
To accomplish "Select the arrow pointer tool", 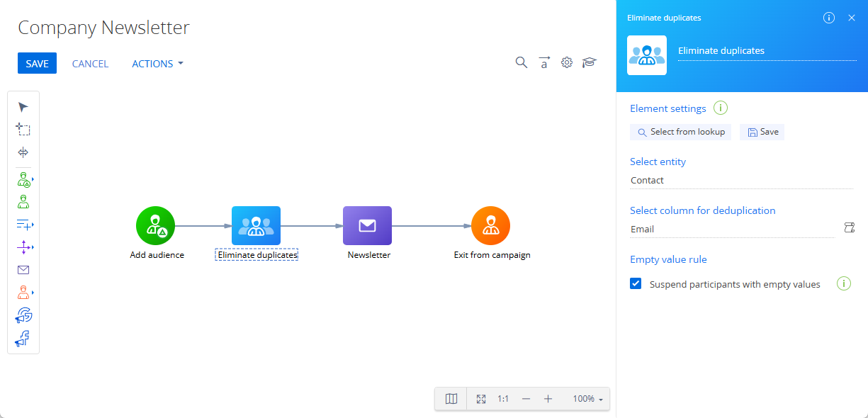I will [23, 107].
